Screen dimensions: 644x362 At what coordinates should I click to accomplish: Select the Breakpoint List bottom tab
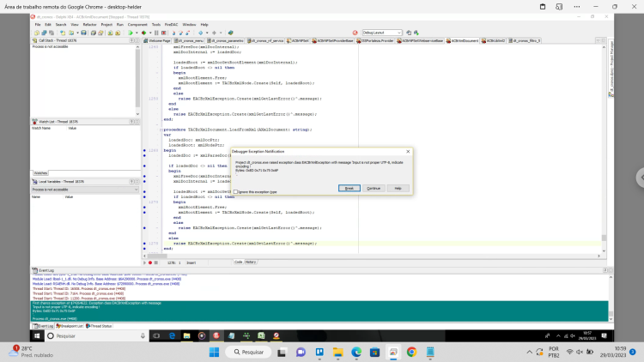click(70, 326)
